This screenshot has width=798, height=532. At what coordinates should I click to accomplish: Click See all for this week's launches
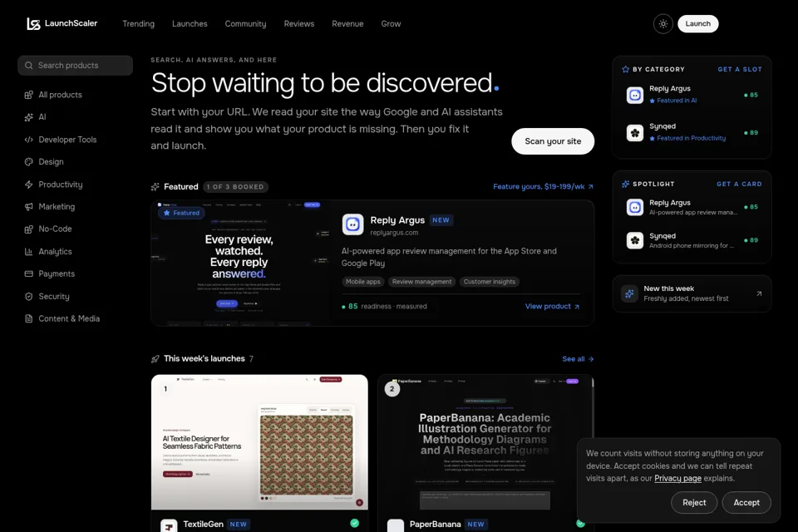[x=578, y=359]
